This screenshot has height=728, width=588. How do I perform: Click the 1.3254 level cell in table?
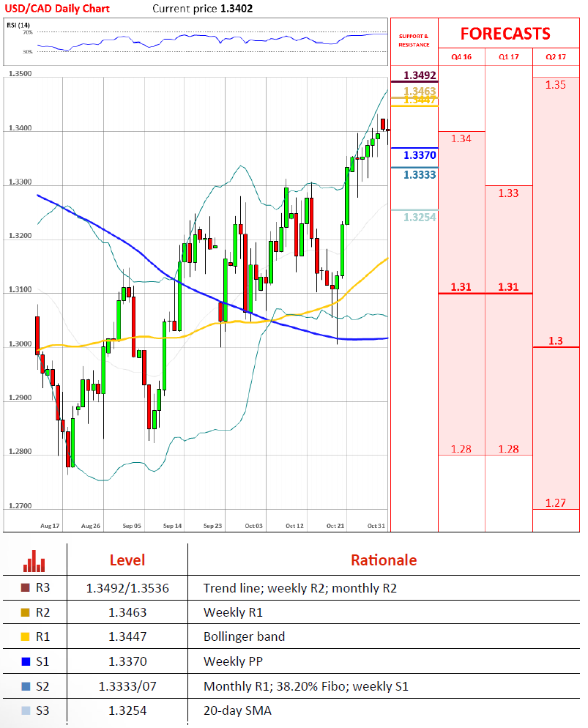[127, 710]
